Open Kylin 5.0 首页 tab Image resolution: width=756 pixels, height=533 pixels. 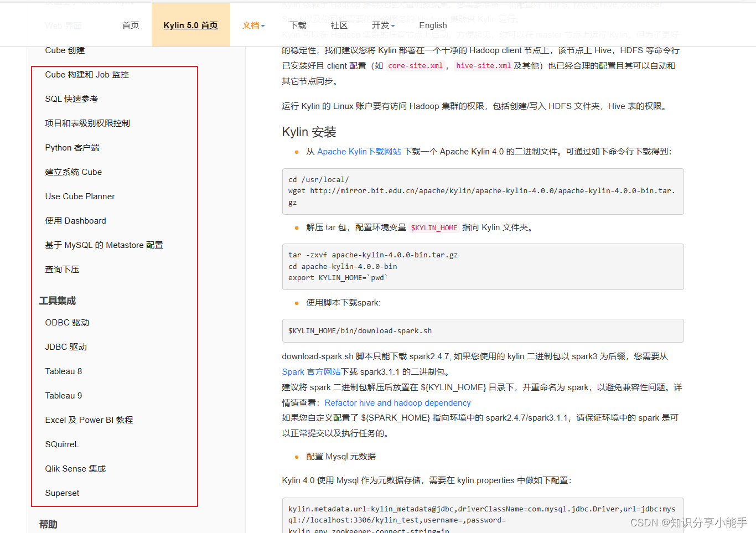pos(190,25)
